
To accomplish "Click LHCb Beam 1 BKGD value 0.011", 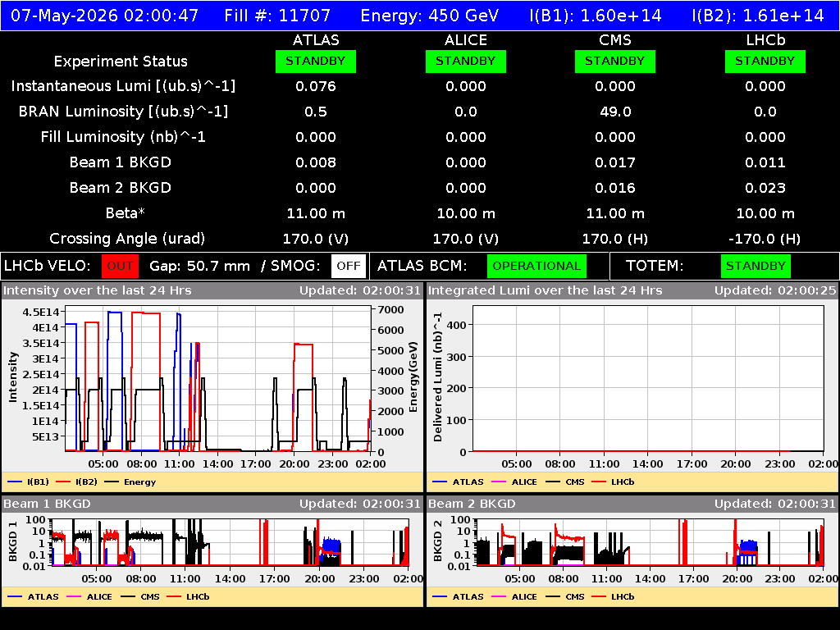I will [x=765, y=162].
